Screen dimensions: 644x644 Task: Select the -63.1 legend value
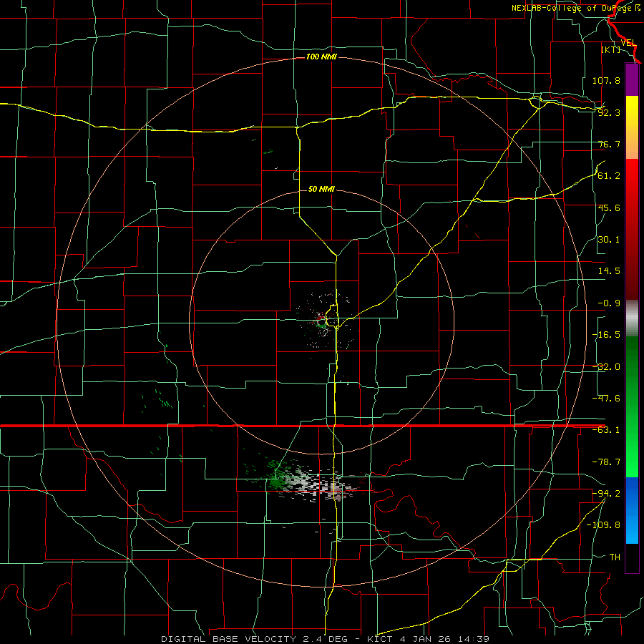click(x=606, y=430)
